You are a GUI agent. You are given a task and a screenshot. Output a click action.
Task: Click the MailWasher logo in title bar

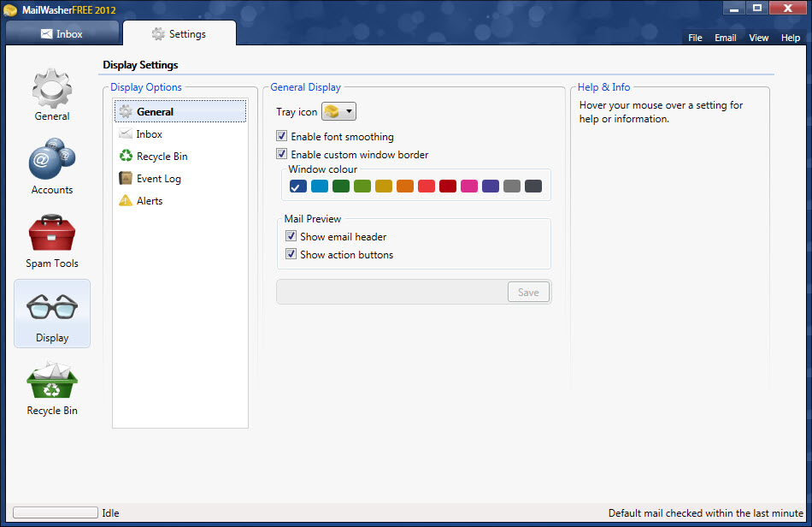coord(10,10)
